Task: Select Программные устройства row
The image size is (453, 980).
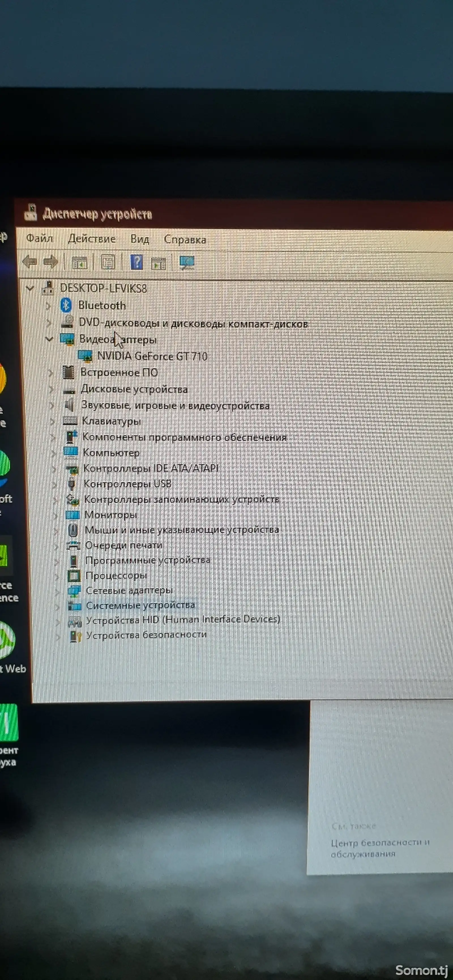Action: coord(148,560)
